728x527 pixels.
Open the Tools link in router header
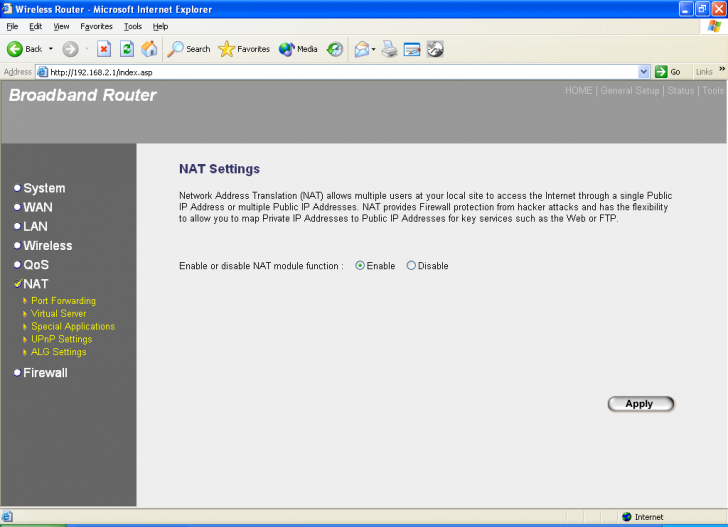pos(713,91)
